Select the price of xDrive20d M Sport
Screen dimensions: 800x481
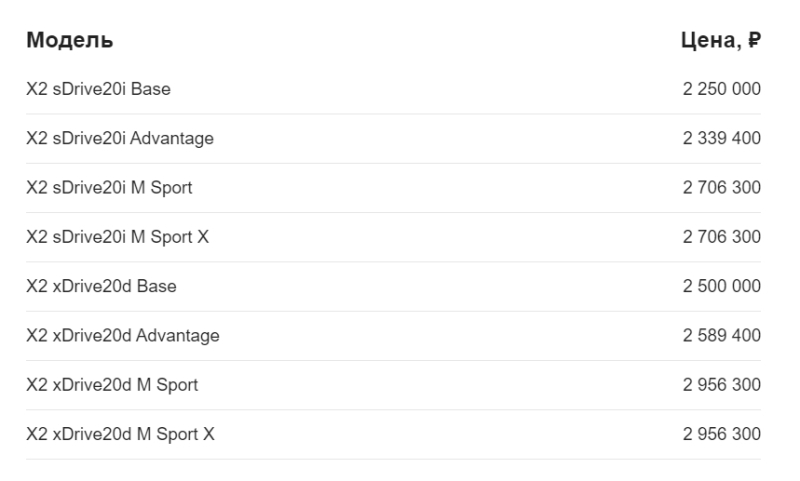(722, 385)
